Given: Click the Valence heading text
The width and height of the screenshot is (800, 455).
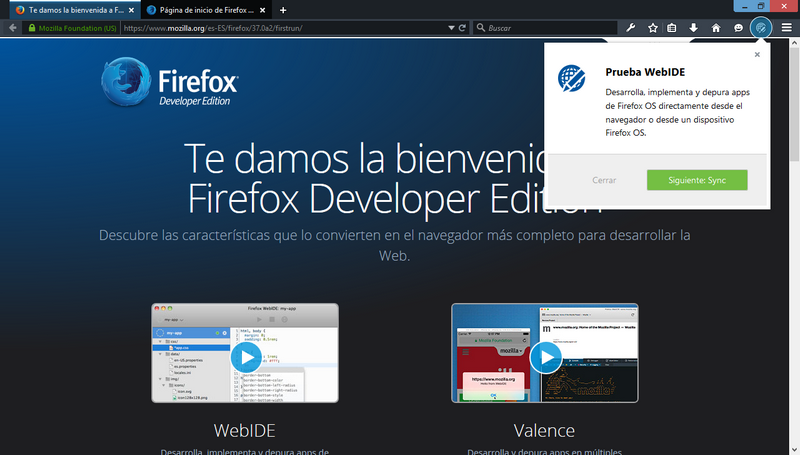Looking at the screenshot, I should pos(544,431).
